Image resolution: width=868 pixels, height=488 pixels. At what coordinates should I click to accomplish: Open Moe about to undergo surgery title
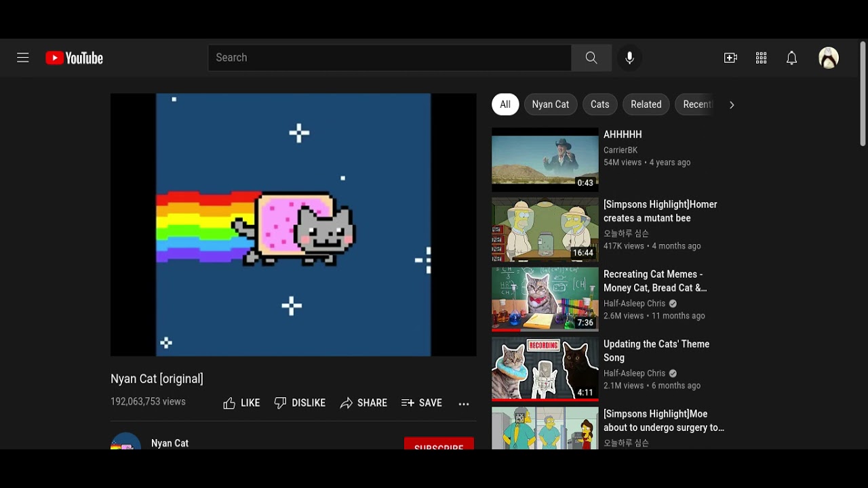coord(664,420)
